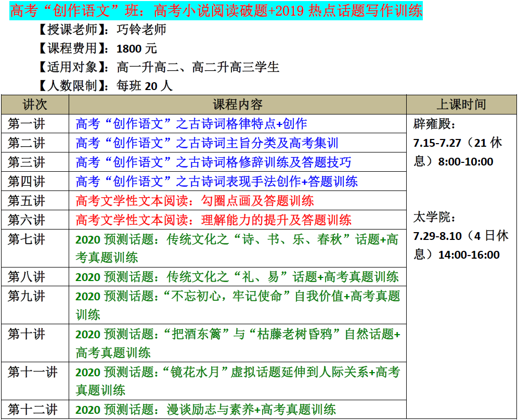Click the red 勾圈点画及答题训练 entry
Viewport: 518px width, 420px height.
[x=195, y=201]
